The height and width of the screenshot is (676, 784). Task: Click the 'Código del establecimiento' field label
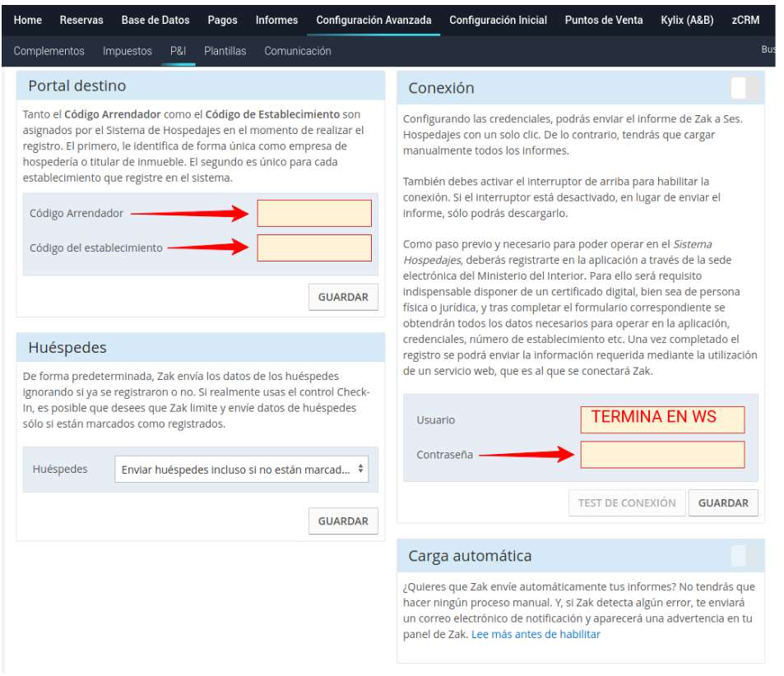(96, 248)
